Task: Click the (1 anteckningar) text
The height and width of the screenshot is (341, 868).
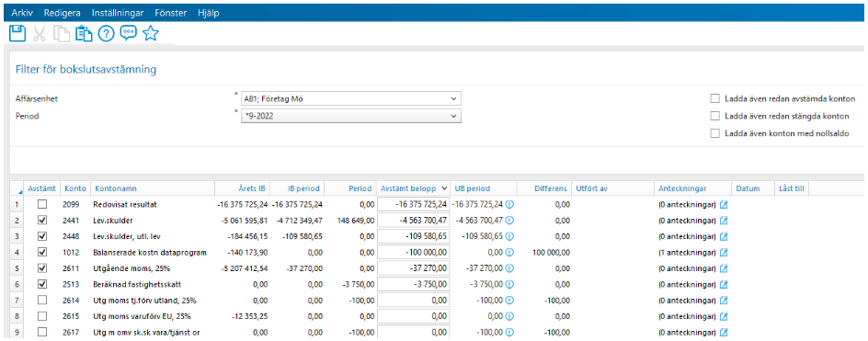Action: (687, 253)
